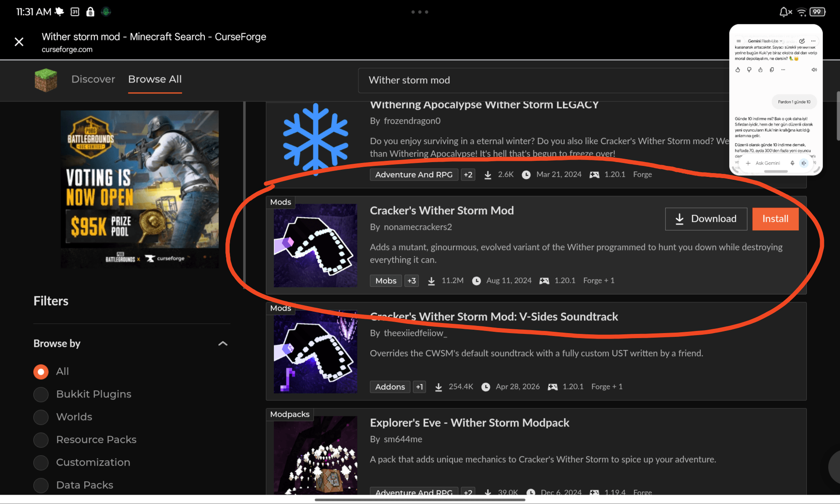Expand the +3 tags on Cracker's Wither Storm
The height and width of the screenshot is (504, 840).
click(x=412, y=280)
